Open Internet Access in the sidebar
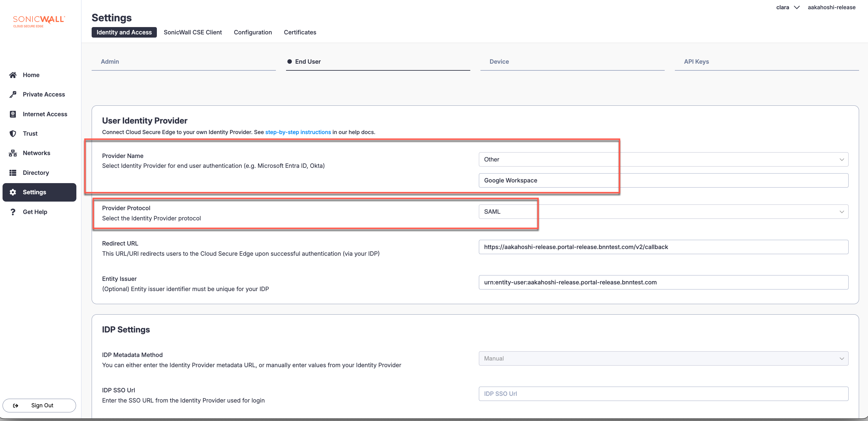The height and width of the screenshot is (421, 868). coord(39,114)
